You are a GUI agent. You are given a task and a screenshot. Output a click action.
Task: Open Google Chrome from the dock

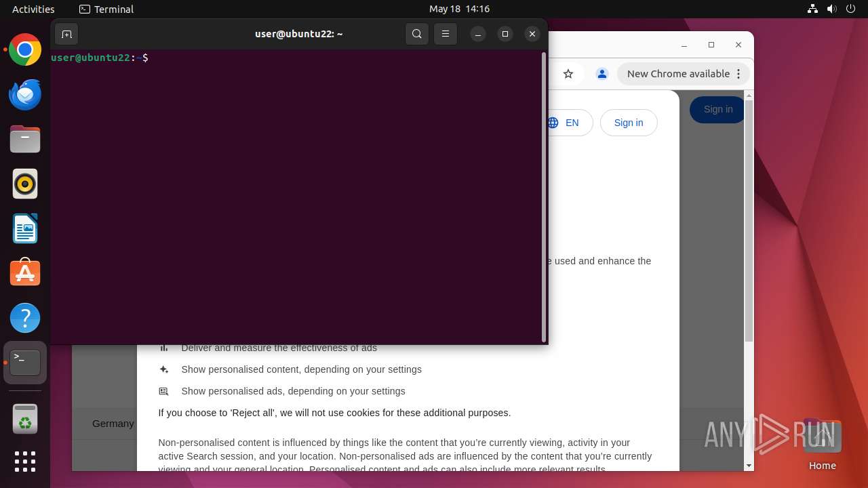click(x=25, y=50)
